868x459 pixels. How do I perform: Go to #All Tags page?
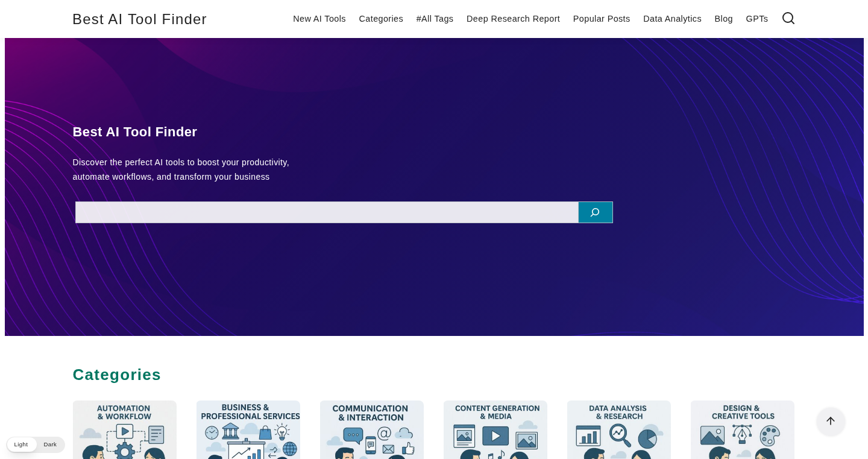click(435, 19)
